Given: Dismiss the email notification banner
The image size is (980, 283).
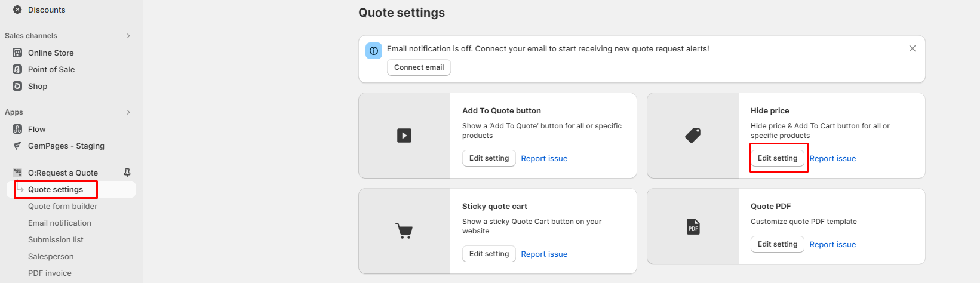Looking at the screenshot, I should tap(913, 48).
